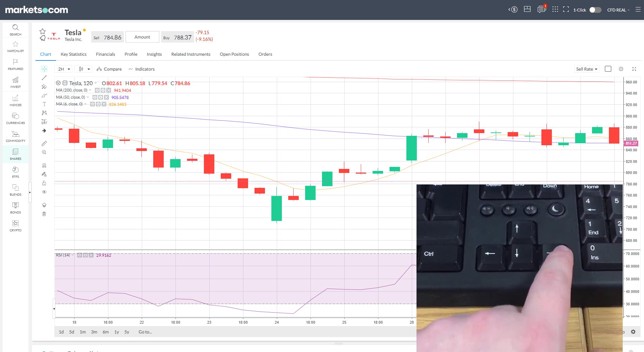Open the ETFs sidebar section

15,172
